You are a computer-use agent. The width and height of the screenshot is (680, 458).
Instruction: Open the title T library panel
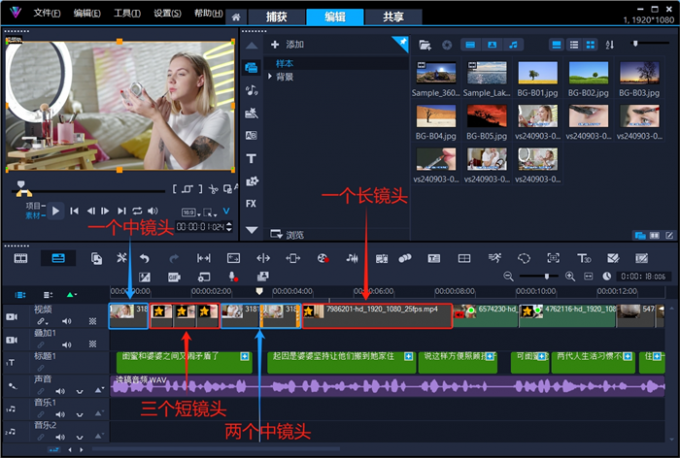[x=251, y=158]
